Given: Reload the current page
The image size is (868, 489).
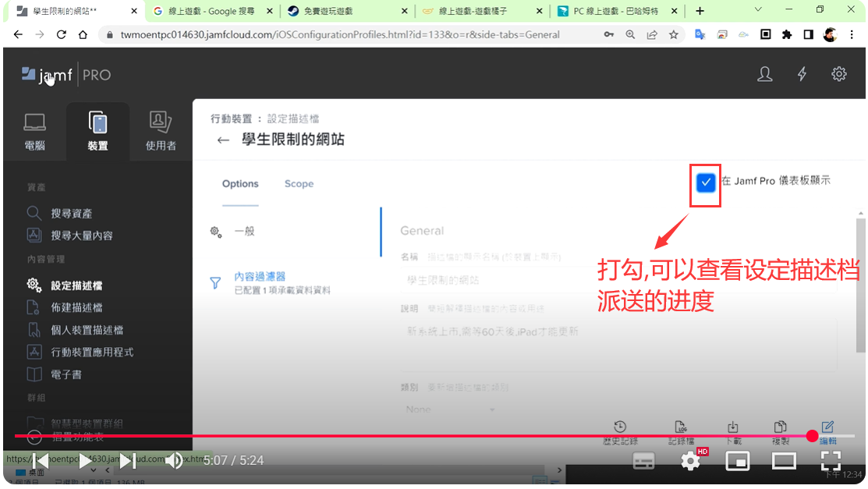Looking at the screenshot, I should point(62,34).
